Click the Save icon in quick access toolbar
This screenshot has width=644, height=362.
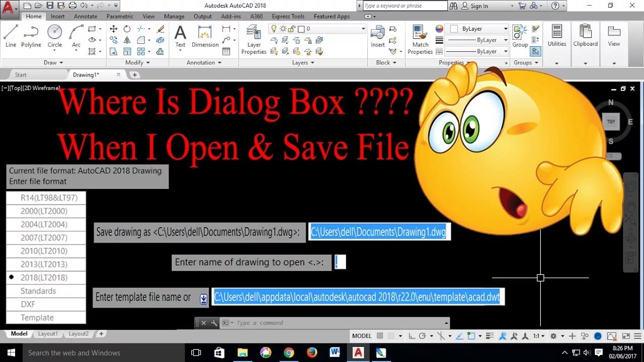click(x=50, y=6)
